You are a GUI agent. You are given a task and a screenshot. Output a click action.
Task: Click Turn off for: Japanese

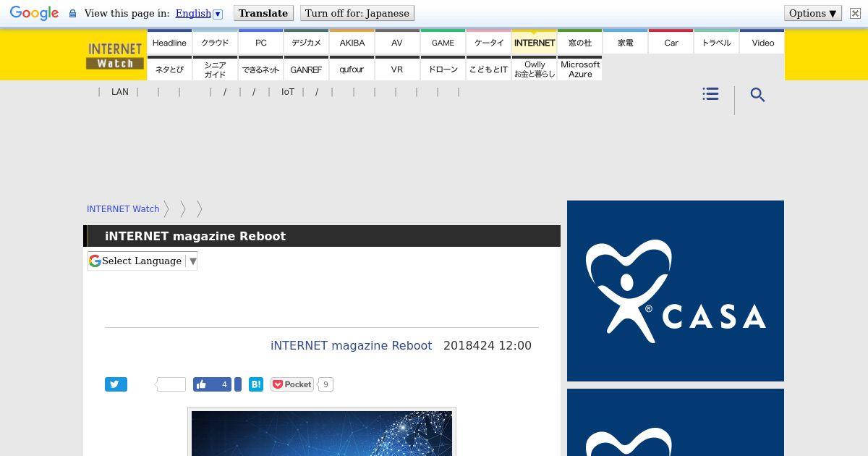(357, 13)
